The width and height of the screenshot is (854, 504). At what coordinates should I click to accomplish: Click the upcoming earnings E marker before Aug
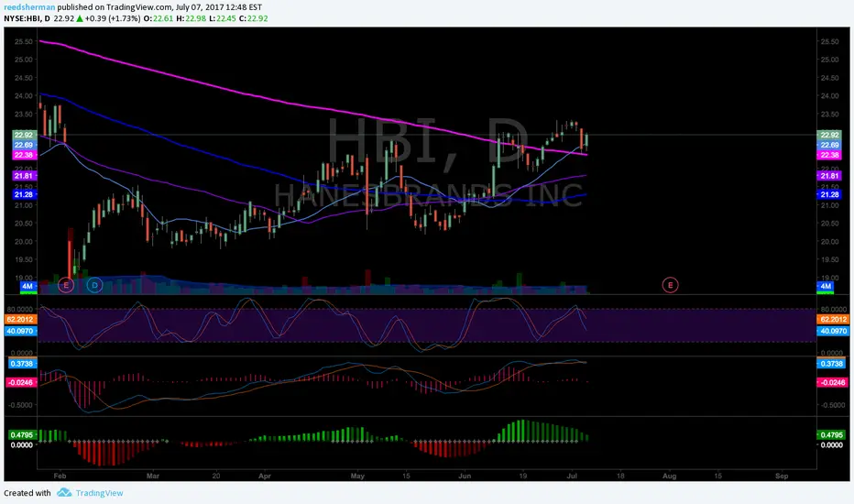click(671, 285)
